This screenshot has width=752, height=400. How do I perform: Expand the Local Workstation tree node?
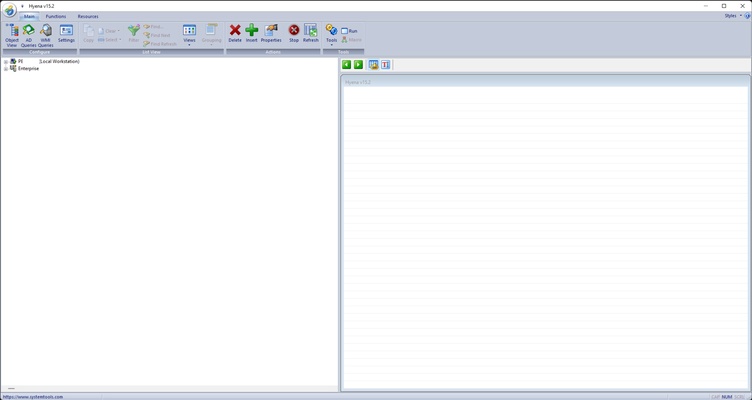pos(6,62)
